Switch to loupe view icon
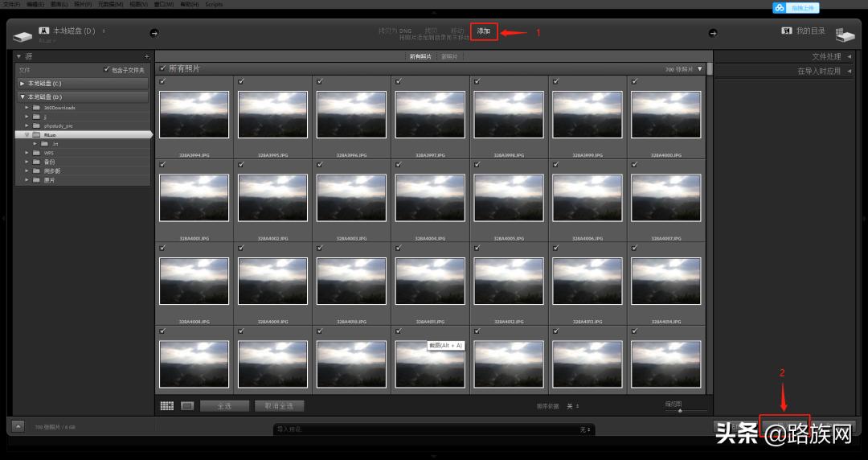The height and width of the screenshot is (460, 868). click(x=186, y=406)
